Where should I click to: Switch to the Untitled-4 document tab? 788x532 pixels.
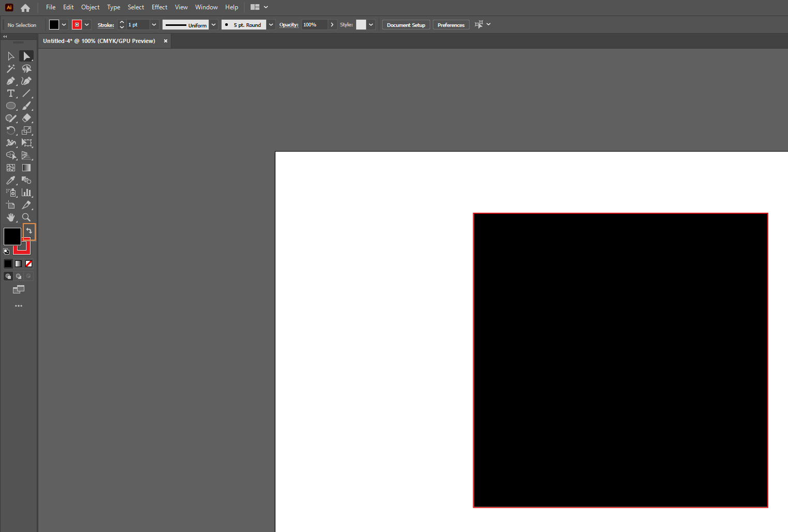99,41
